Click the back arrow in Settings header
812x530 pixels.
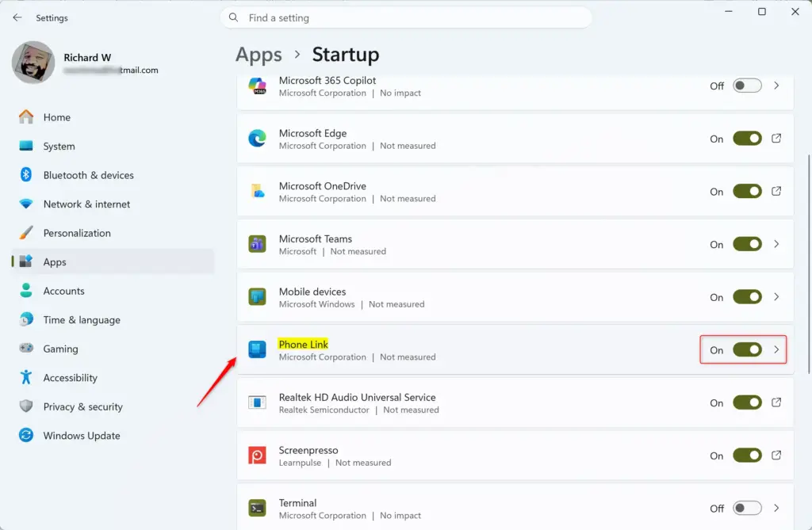pyautogui.click(x=17, y=17)
